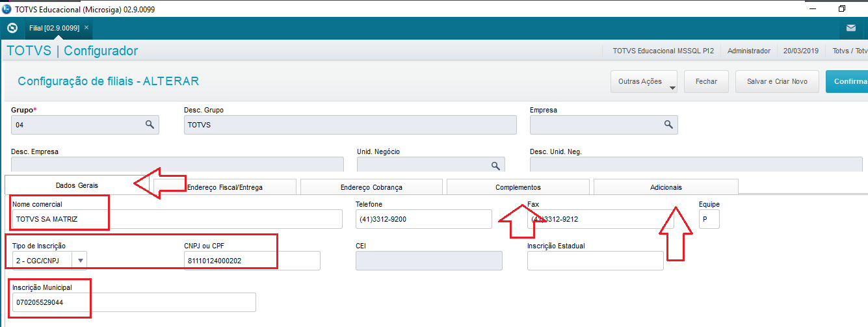Click the Telefone input field
The height and width of the screenshot is (327, 868).
424,219
